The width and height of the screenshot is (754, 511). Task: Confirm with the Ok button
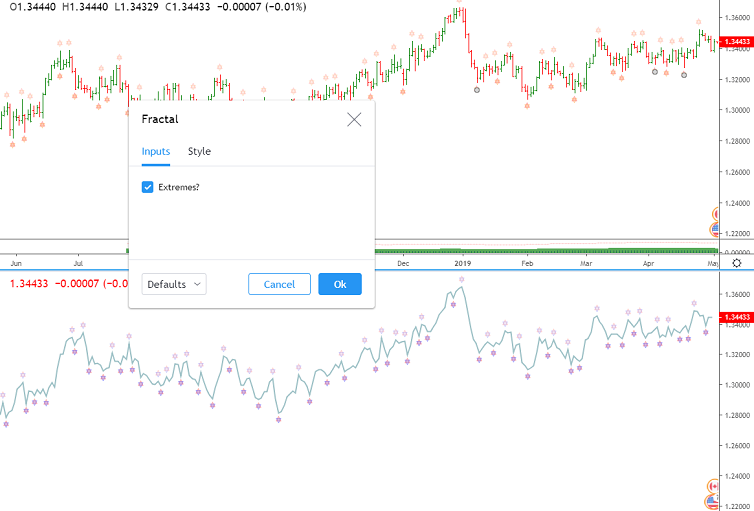340,284
